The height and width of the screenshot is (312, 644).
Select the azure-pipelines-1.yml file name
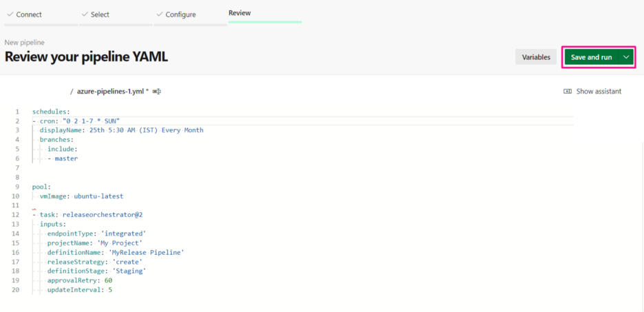click(x=111, y=91)
